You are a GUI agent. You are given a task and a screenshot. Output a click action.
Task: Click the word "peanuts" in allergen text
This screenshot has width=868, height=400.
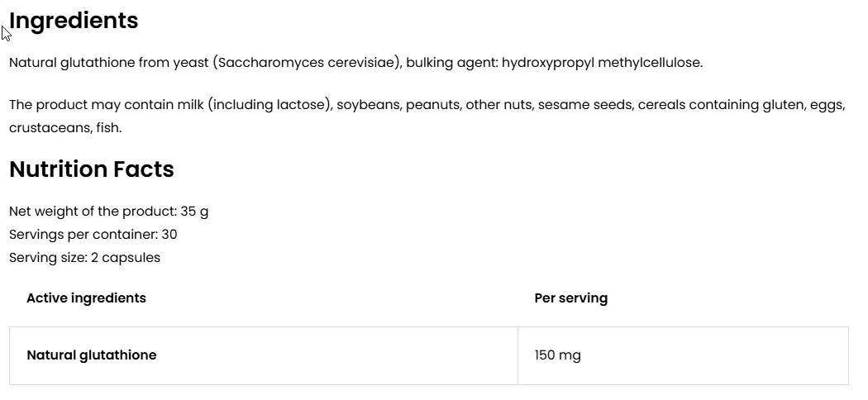[432, 105]
